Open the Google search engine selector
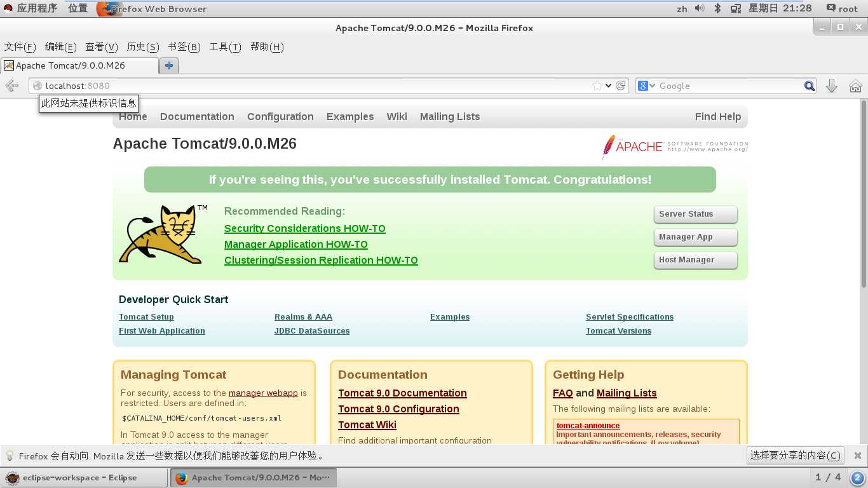This screenshot has width=868, height=488. (647, 86)
